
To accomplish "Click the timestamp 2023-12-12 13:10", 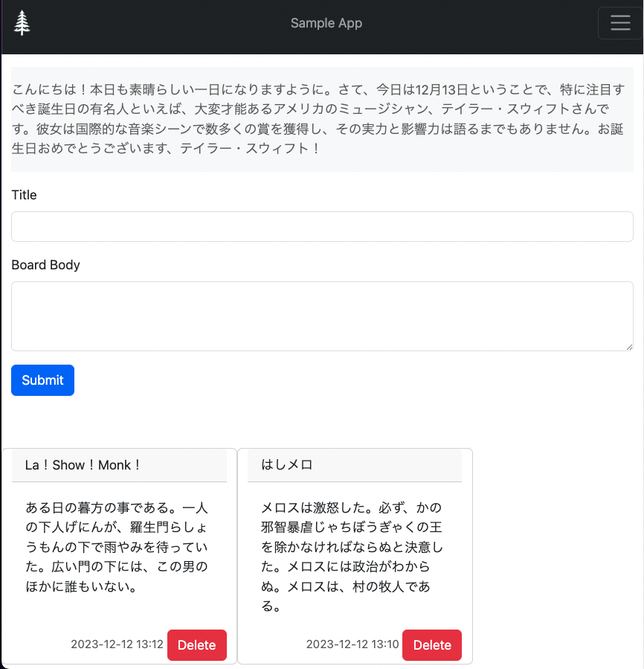I will tap(352, 645).
